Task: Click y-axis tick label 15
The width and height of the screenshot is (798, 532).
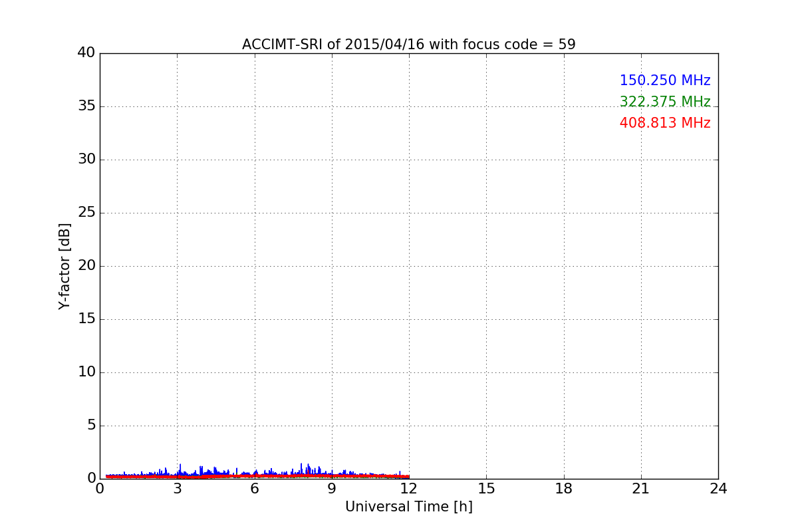Action: click(x=86, y=319)
